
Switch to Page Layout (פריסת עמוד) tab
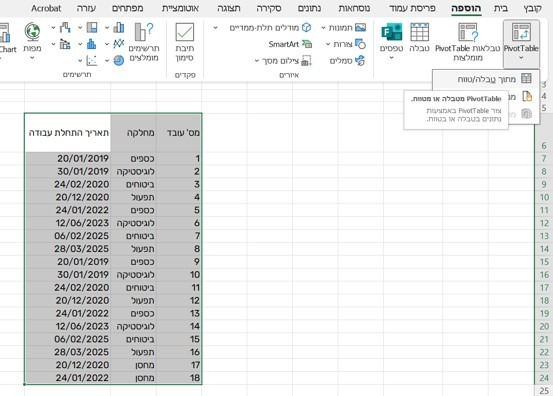[413, 8]
